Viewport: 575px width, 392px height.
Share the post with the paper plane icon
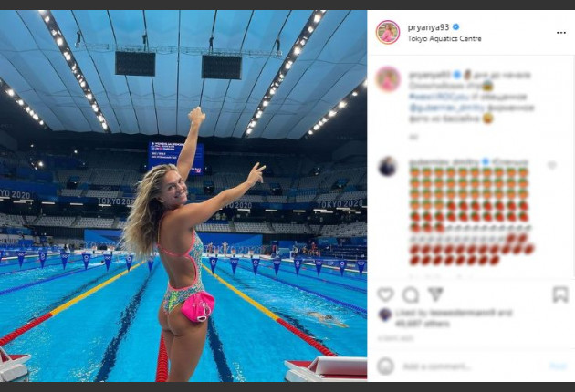[435, 294]
